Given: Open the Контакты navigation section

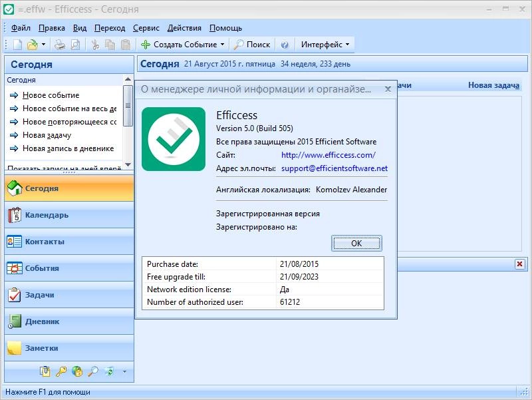Looking at the screenshot, I should 69,242.
